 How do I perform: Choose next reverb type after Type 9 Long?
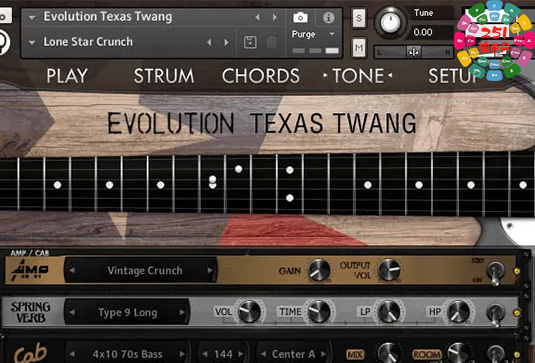[x=182, y=312]
